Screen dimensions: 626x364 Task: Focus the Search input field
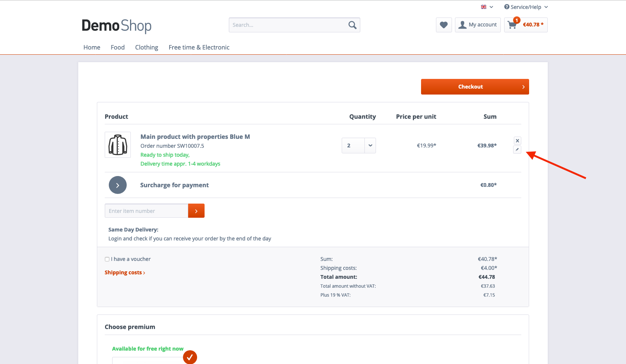288,25
